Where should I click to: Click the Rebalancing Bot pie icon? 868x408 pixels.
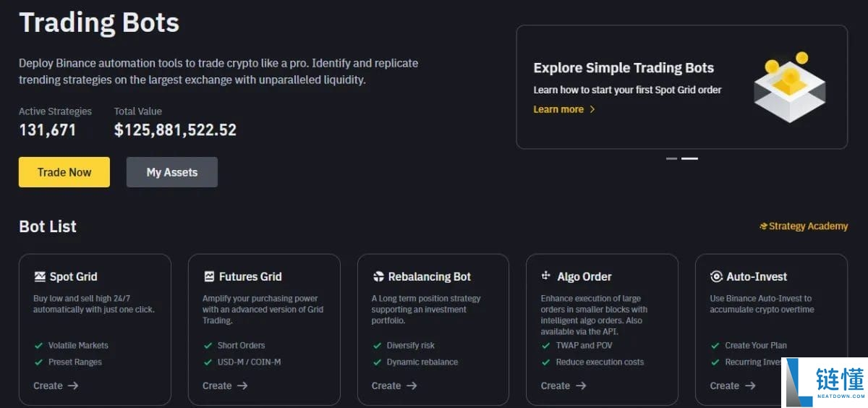pos(378,276)
